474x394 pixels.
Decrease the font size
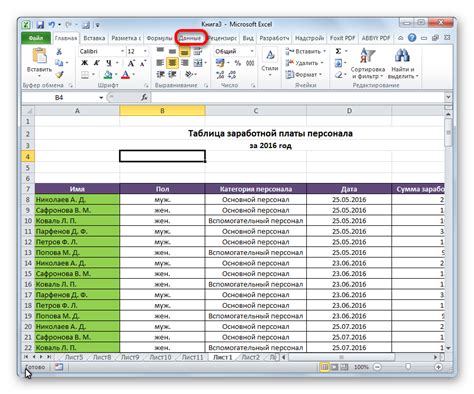(143, 63)
